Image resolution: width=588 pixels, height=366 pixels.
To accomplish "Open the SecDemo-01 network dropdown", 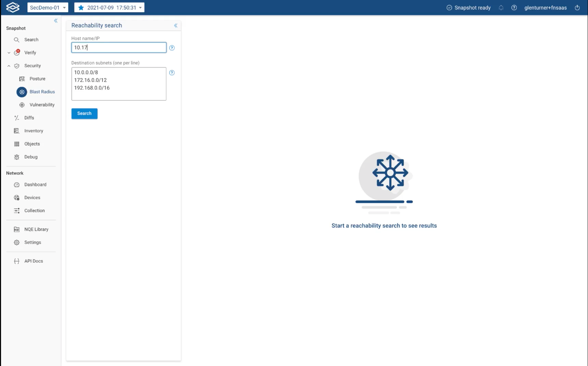I will pyautogui.click(x=48, y=7).
